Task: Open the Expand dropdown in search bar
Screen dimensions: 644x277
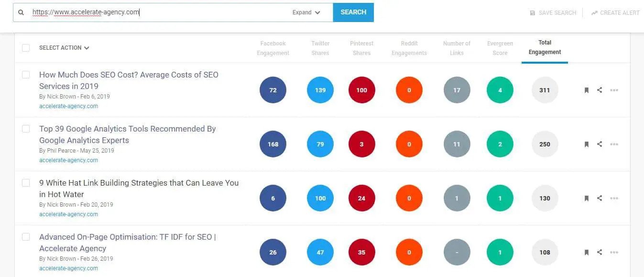Action: point(306,12)
